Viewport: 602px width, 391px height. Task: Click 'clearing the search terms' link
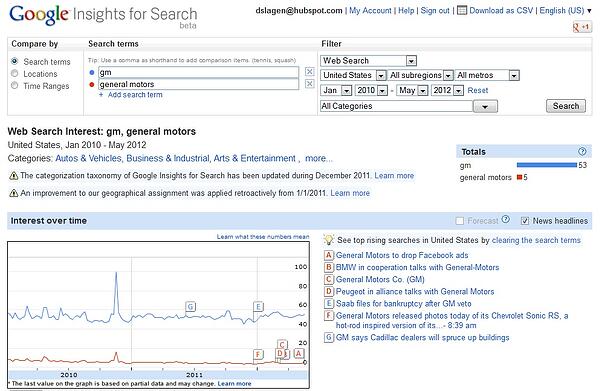(536, 240)
